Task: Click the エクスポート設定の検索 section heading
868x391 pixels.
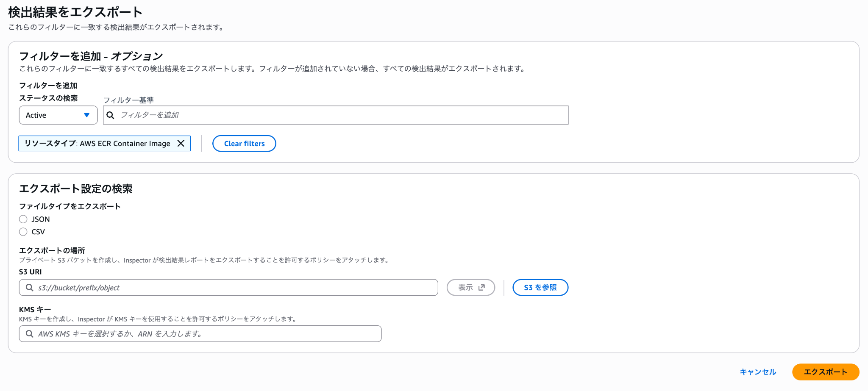Action: (x=76, y=189)
